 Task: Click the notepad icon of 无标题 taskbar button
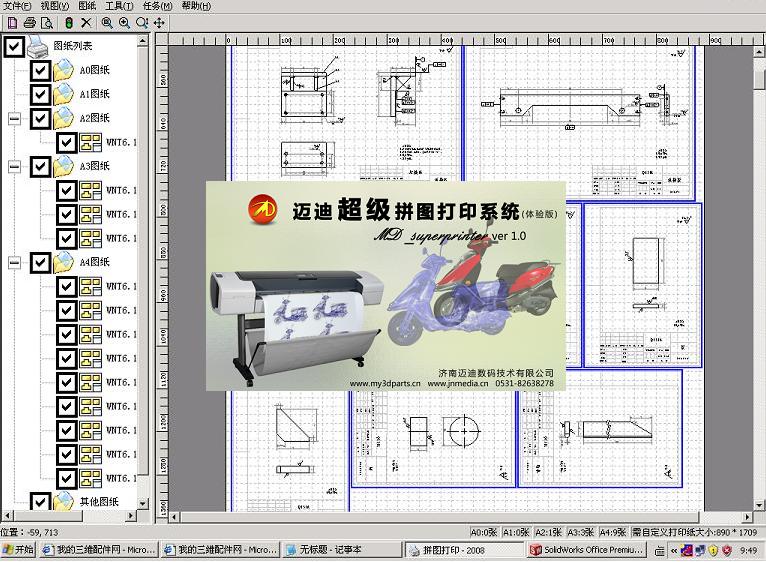pos(291,550)
